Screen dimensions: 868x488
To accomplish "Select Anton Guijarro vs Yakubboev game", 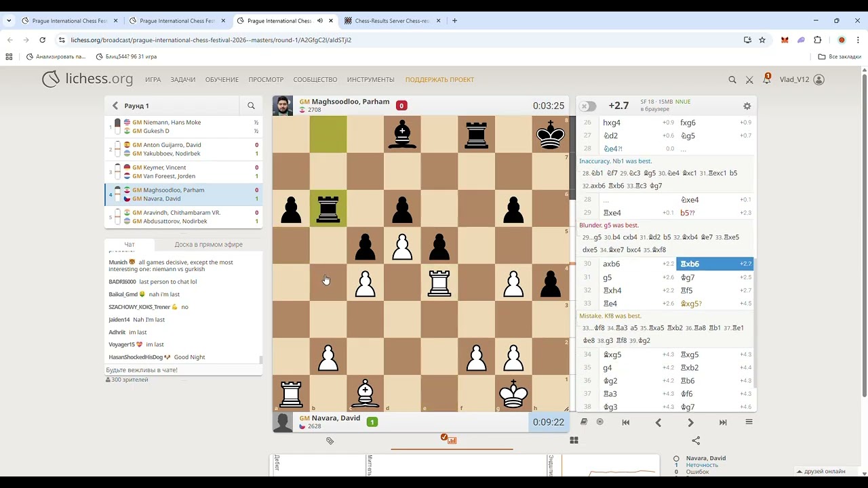I will 183,149.
